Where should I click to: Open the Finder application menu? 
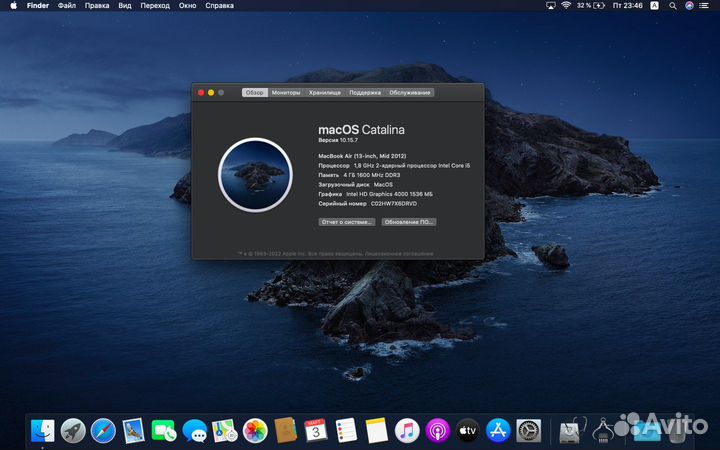[x=38, y=6]
